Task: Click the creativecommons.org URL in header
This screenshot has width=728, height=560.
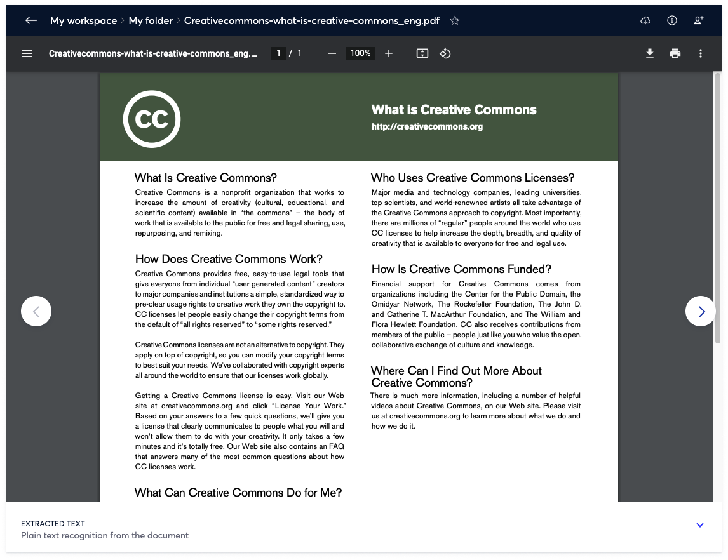Action: 427,126
